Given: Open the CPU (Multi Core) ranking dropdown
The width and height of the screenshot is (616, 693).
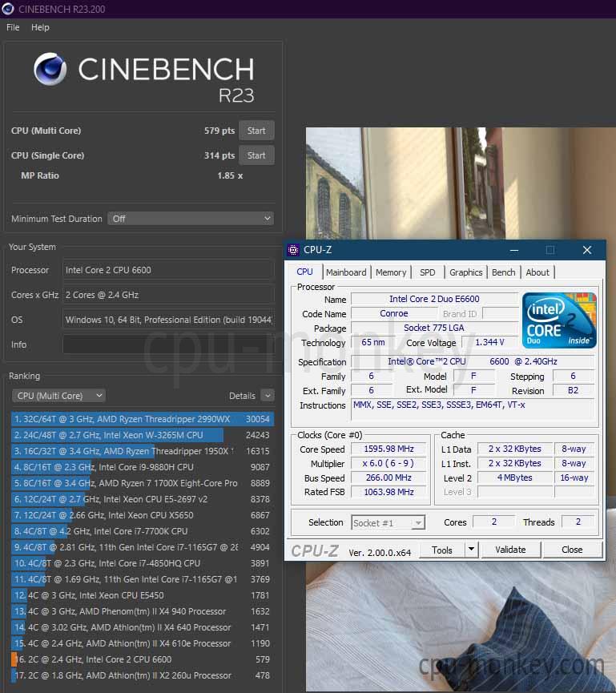Looking at the screenshot, I should click(58, 396).
